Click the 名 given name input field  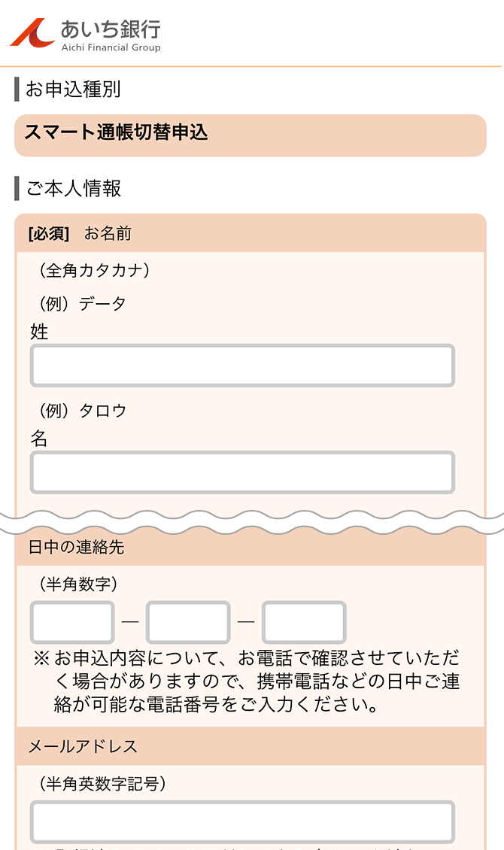(242, 472)
